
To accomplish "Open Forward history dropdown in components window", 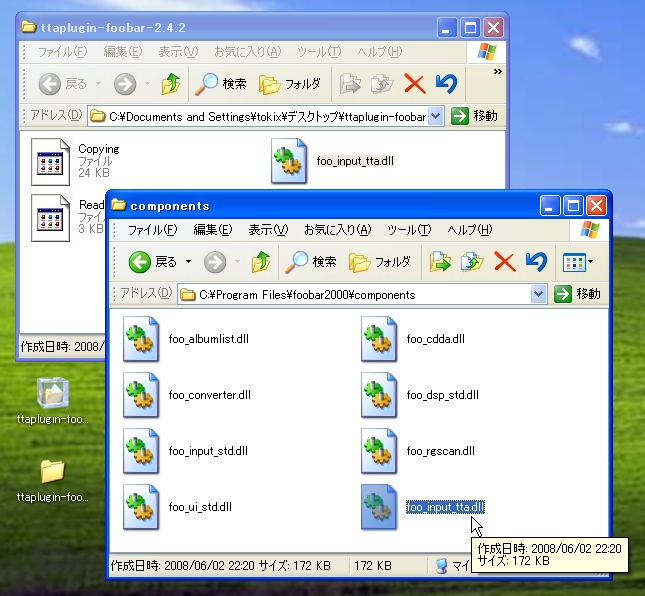I will [x=237, y=262].
